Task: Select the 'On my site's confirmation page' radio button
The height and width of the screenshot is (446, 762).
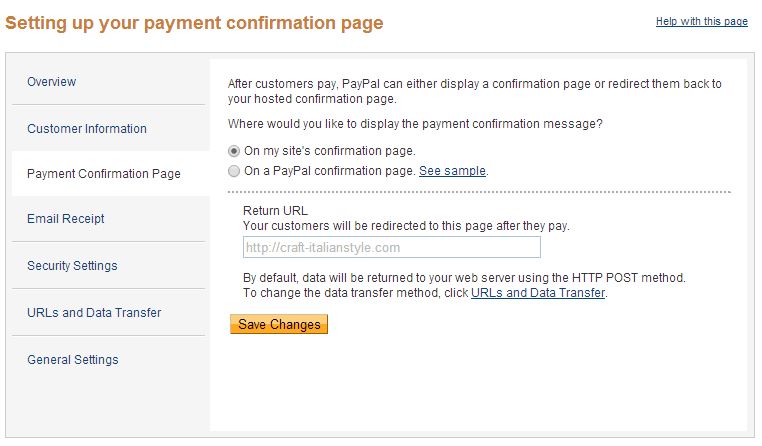Action: click(234, 151)
